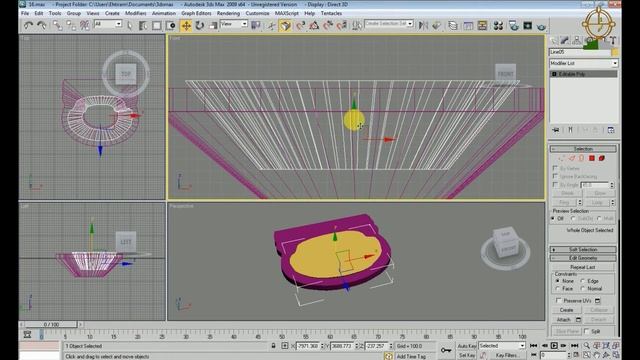Image resolution: width=640 pixels, height=360 pixels.
Task: Collapse the Selection rollout header
Action: (x=583, y=149)
